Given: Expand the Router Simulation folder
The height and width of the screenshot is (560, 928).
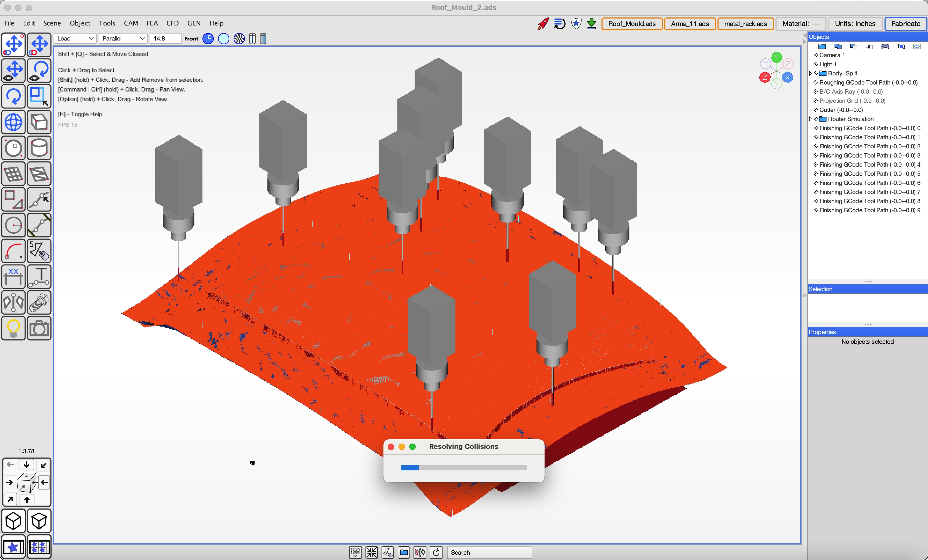Looking at the screenshot, I should [810, 119].
